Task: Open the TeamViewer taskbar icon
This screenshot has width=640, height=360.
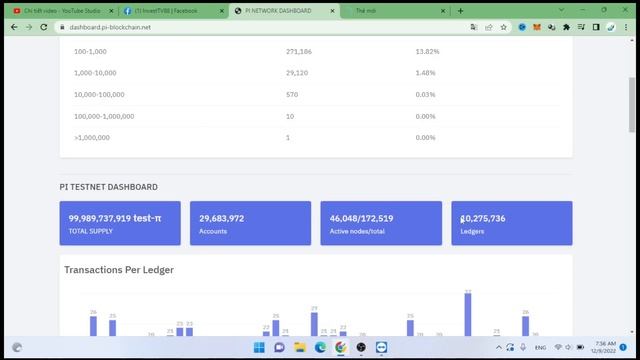Action: point(382,347)
